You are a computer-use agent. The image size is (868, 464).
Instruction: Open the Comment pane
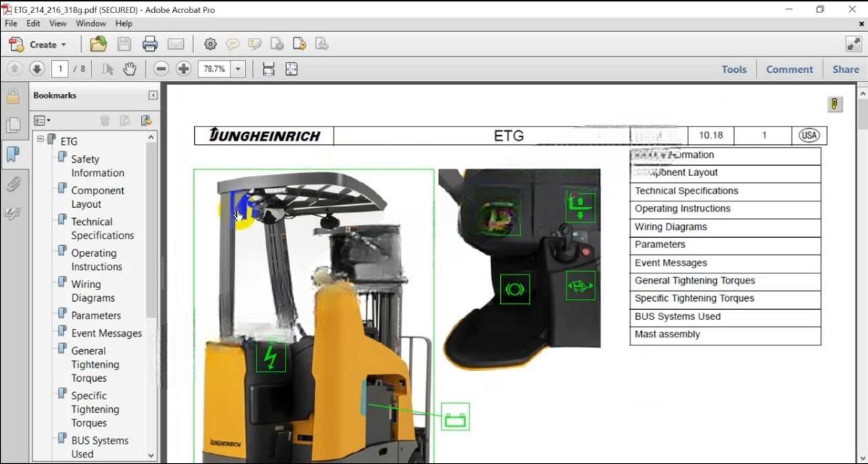(x=789, y=68)
